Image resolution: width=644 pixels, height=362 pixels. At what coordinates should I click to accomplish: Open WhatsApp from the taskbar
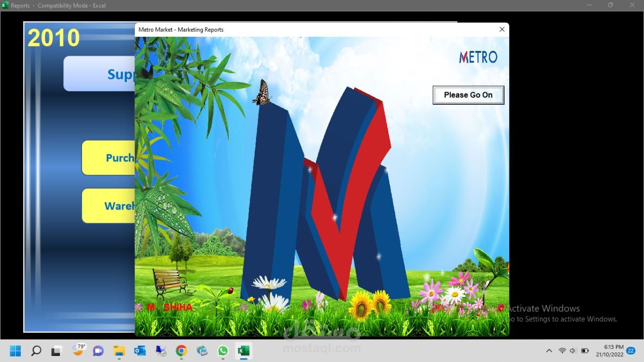223,350
